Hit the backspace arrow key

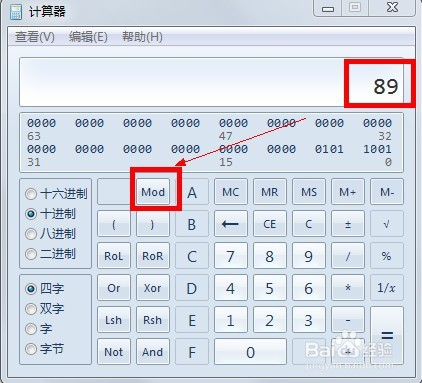[231, 224]
